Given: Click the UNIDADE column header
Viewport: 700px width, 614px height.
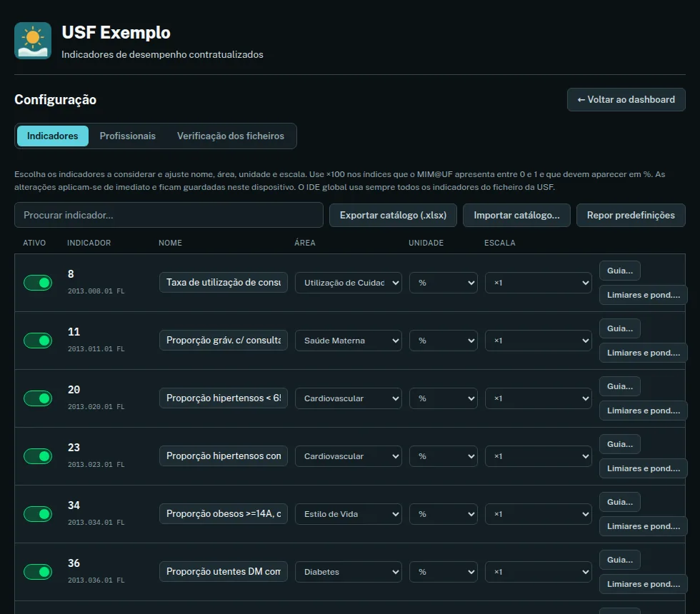Looking at the screenshot, I should 426,243.
